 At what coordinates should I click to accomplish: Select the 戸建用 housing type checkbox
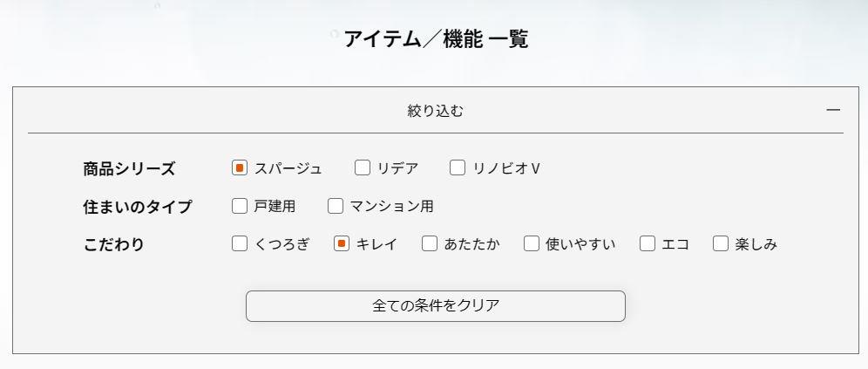tap(240, 207)
